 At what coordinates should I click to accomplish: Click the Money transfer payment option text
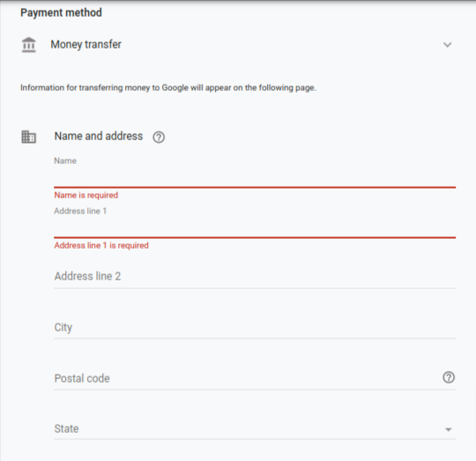tap(86, 44)
